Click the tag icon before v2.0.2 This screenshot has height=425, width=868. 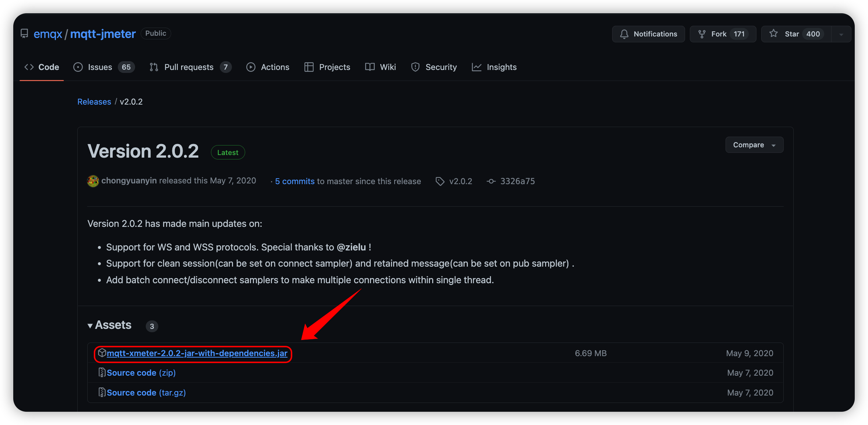pyautogui.click(x=440, y=181)
